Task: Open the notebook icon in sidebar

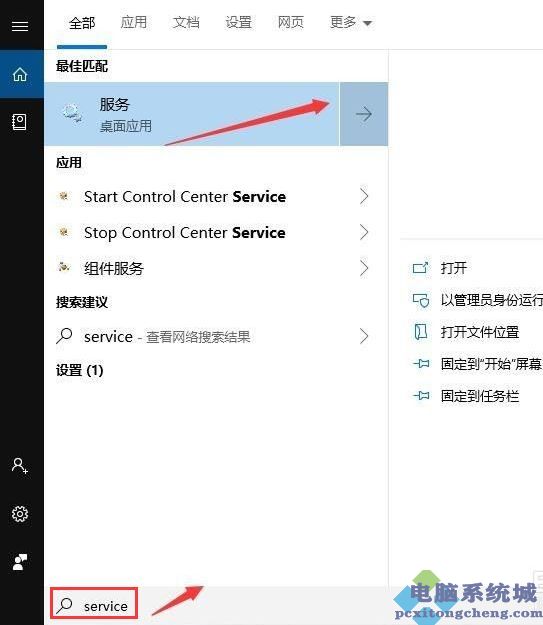Action: (x=20, y=122)
